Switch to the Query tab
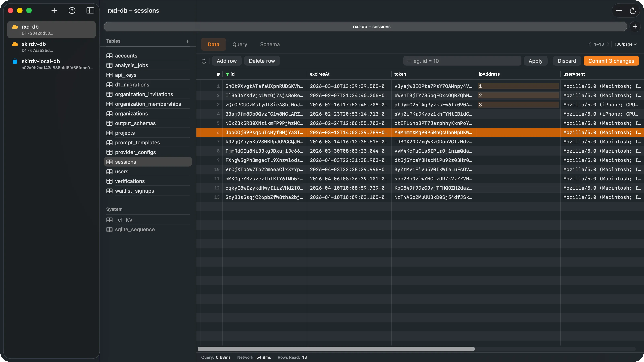The height and width of the screenshot is (362, 644). point(239,44)
